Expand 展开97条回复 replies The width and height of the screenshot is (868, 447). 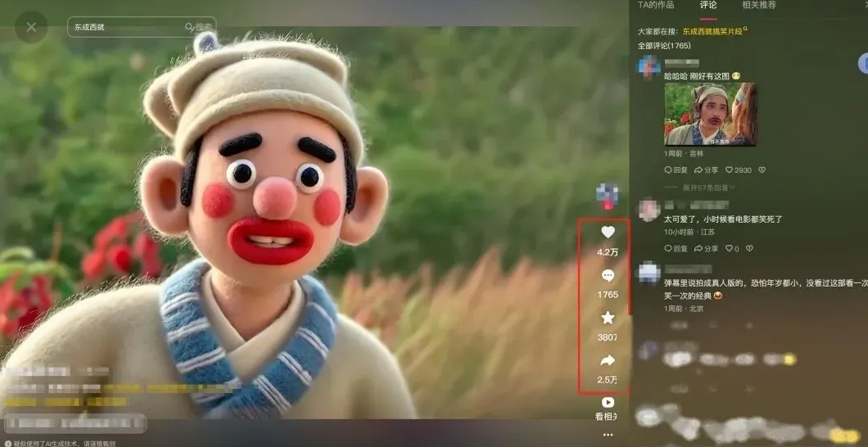point(708,188)
